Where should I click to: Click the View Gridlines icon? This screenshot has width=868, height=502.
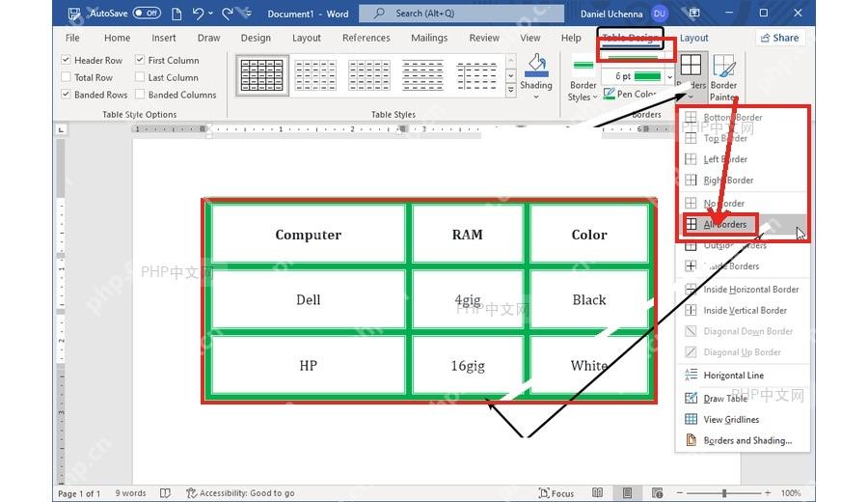point(691,419)
